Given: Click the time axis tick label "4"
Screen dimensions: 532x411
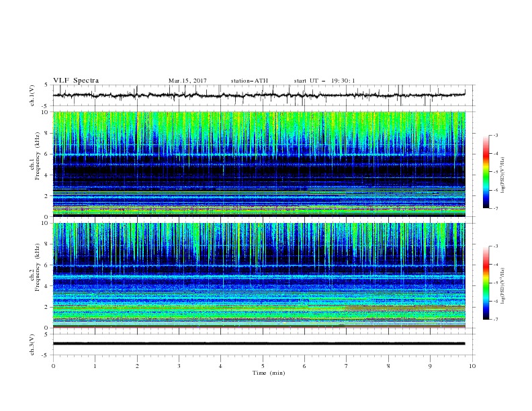Looking at the screenshot, I should click(x=220, y=366).
